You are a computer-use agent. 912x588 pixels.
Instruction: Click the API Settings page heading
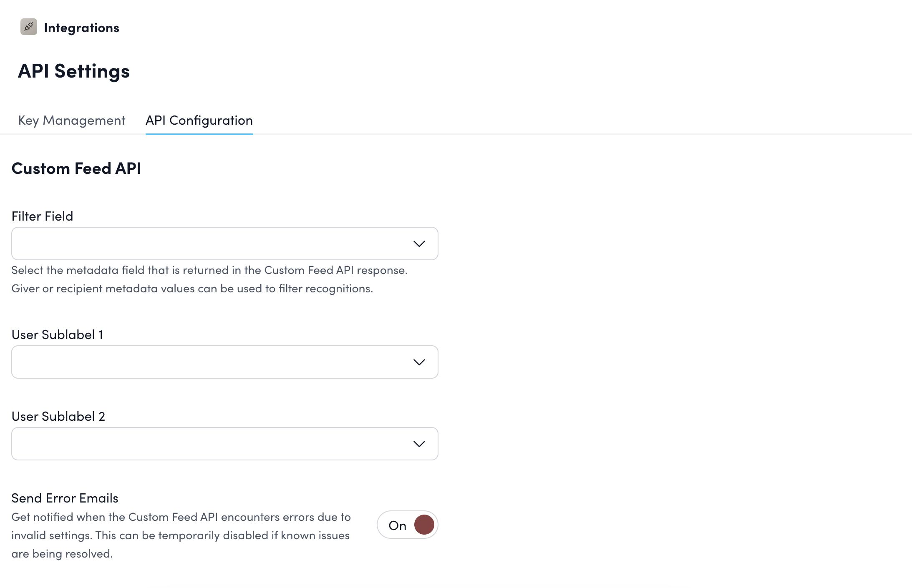point(74,71)
